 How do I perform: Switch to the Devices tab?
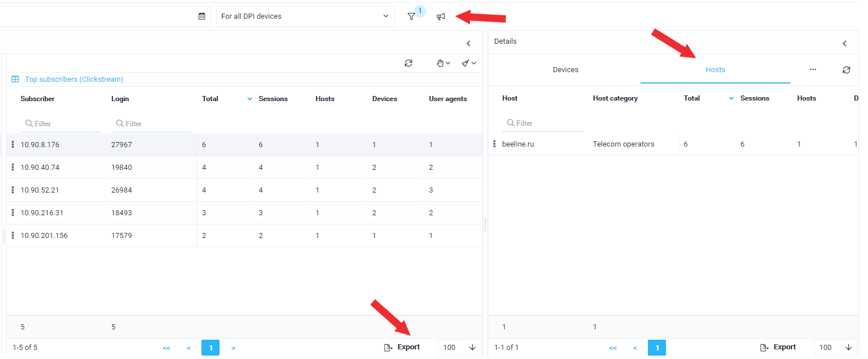[565, 70]
